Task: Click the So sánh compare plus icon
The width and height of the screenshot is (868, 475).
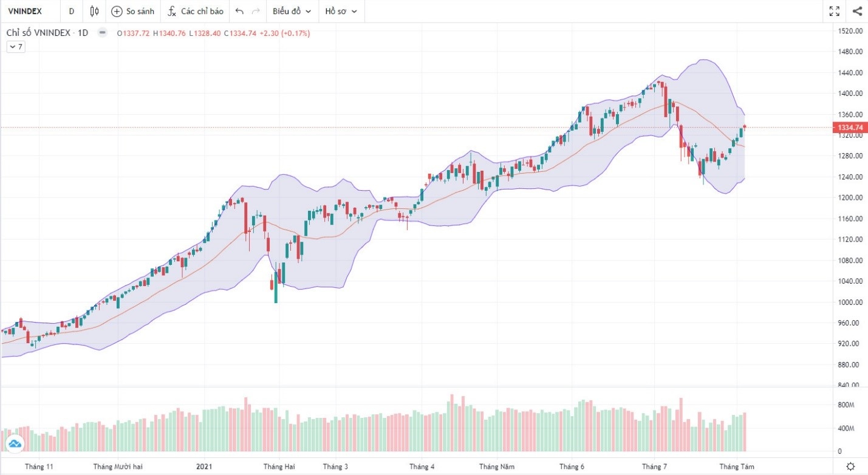Action: pyautogui.click(x=117, y=11)
